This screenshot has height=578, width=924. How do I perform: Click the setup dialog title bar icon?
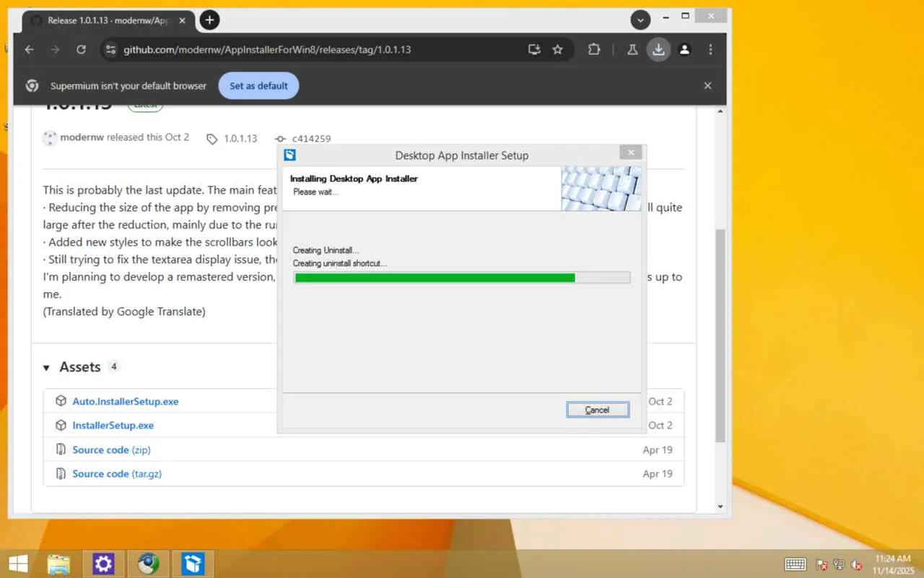290,155
